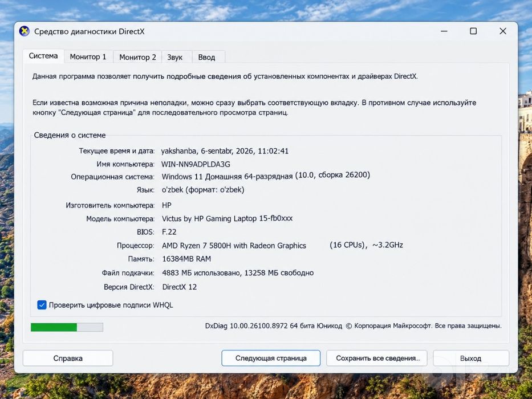Click the Версия DirectX: label
The image size is (532, 399).
129,287
